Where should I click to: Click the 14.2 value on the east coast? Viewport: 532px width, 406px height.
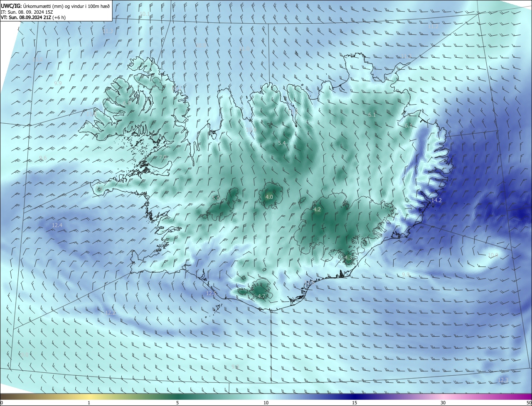click(x=436, y=200)
